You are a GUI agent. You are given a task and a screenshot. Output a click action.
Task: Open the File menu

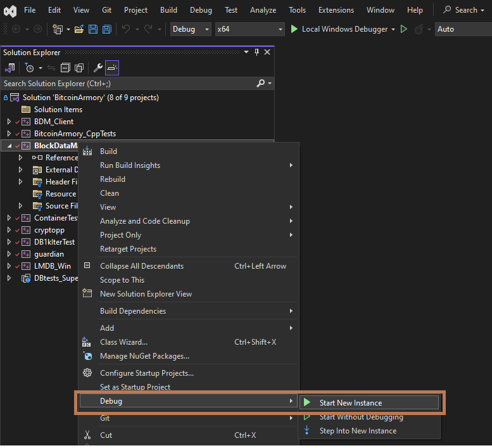(x=30, y=10)
